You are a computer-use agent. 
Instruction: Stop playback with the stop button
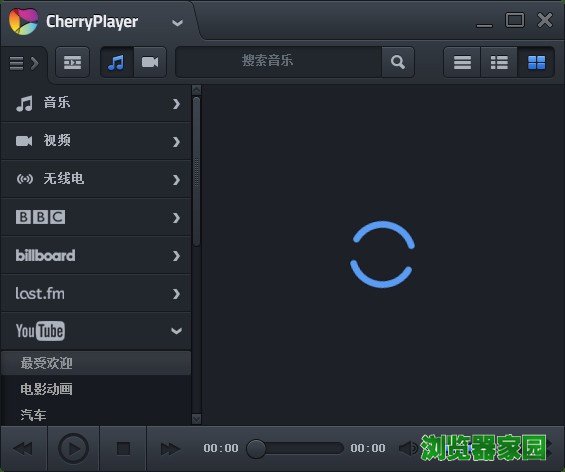[x=123, y=449]
